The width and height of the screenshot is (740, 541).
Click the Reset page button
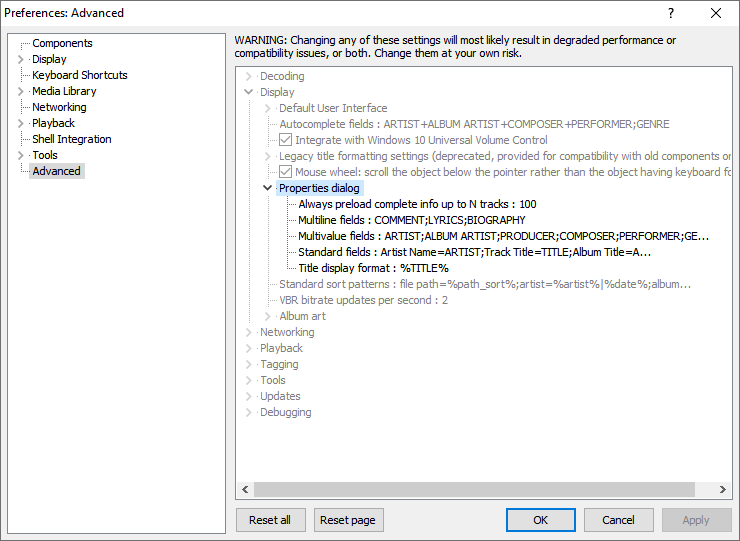(349, 520)
